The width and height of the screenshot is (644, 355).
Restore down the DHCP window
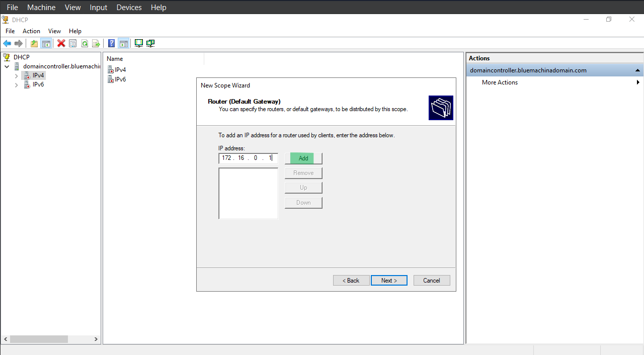(609, 19)
